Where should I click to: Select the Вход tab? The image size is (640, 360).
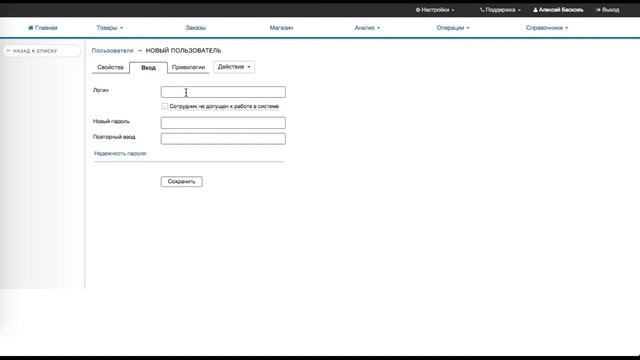point(148,68)
